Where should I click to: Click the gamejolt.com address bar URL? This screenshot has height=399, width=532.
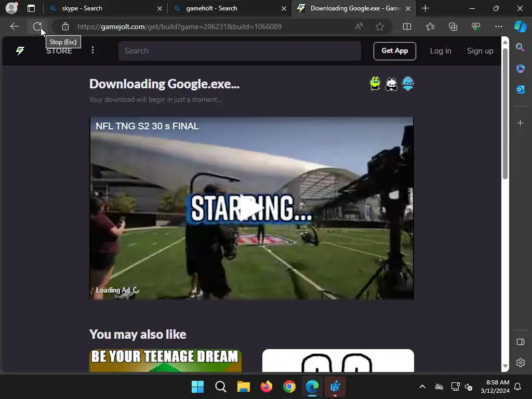[179, 26]
